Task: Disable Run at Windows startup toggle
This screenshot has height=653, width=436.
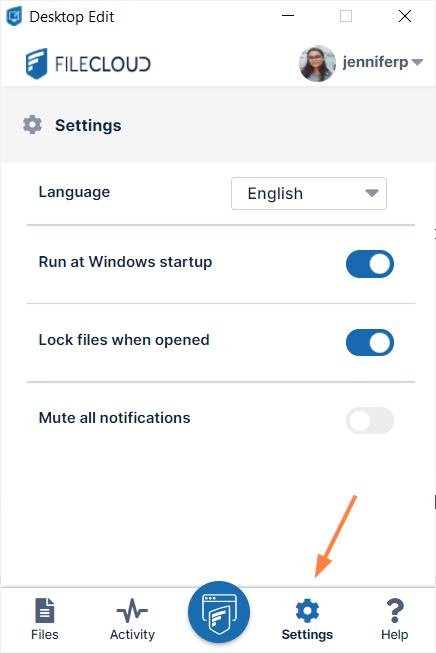Action: point(370,264)
